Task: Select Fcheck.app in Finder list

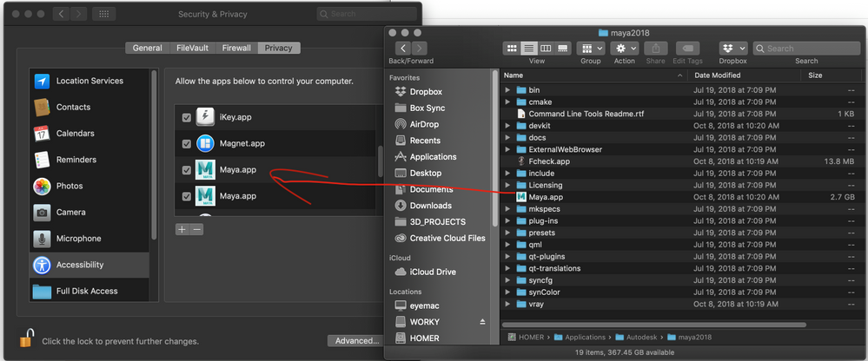Action: pyautogui.click(x=682, y=161)
